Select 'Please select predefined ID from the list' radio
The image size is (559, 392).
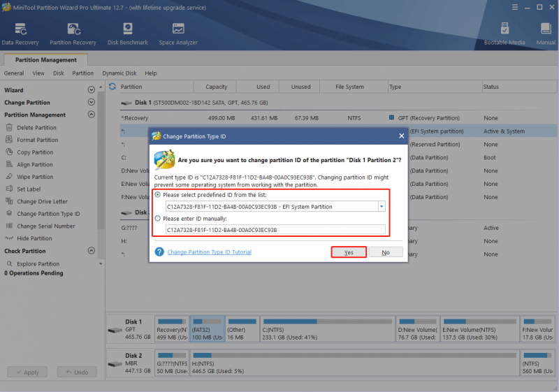158,195
